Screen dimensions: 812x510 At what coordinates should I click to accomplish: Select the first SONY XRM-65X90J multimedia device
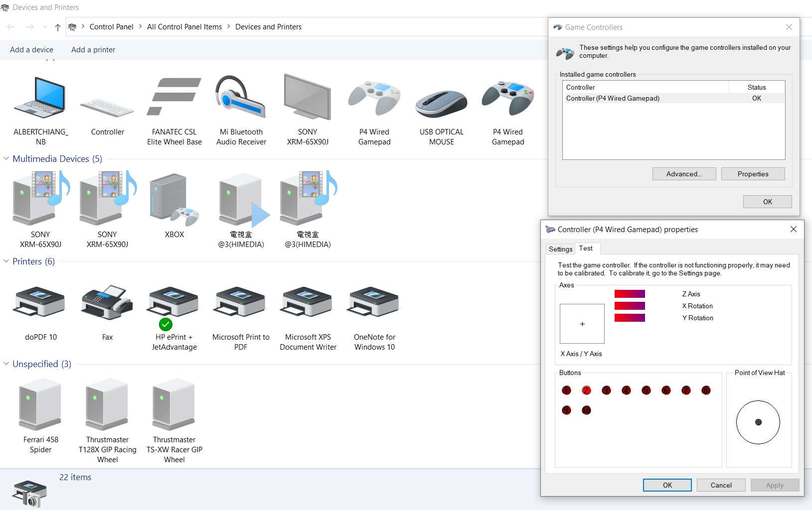[41, 210]
